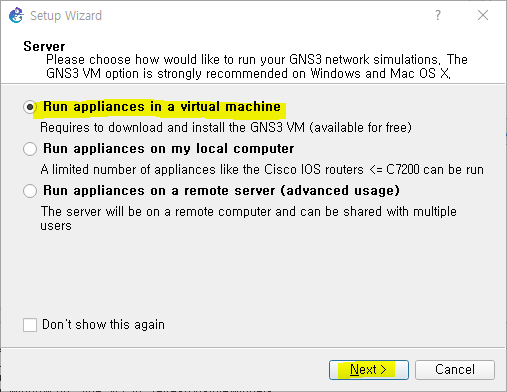Enable the Don't show this again checkbox
This screenshot has width=507, height=392.
coord(30,325)
